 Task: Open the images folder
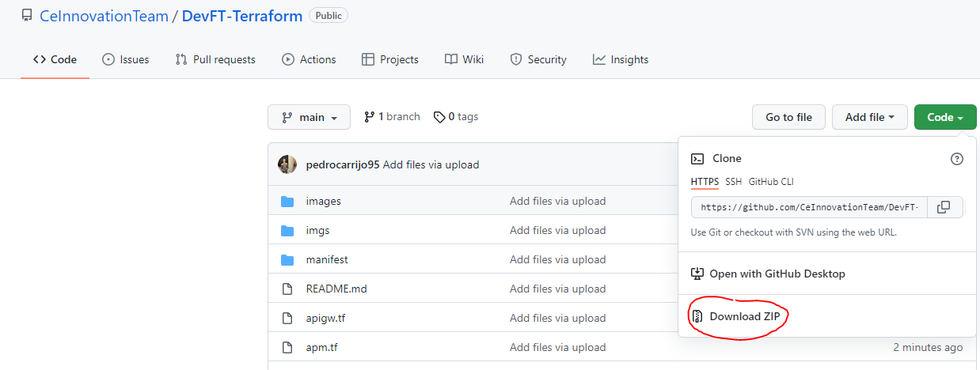click(x=324, y=202)
